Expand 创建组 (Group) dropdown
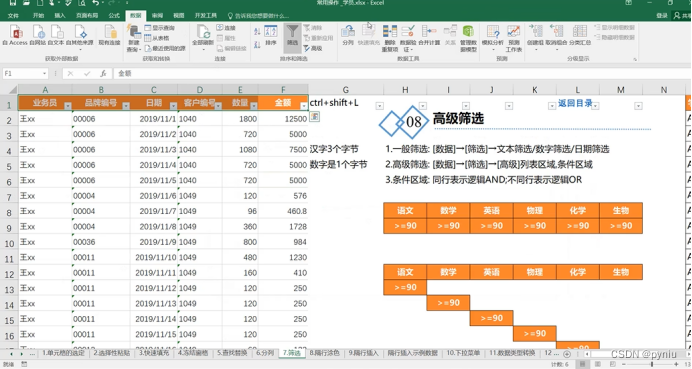This screenshot has width=692, height=369. 535,49
